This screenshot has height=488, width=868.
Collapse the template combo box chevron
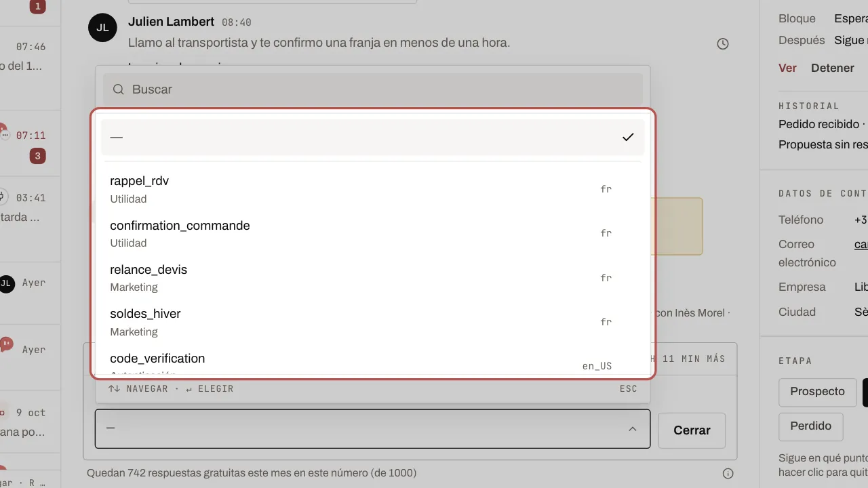(632, 429)
